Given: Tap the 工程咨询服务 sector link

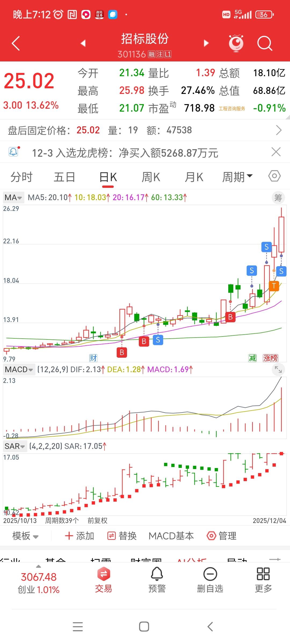Looking at the screenshot, I should click(232, 108).
